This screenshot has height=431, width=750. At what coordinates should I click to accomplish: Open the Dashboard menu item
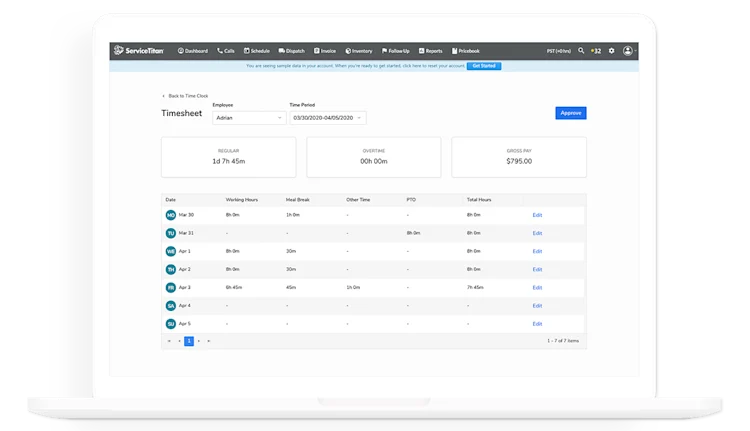point(193,51)
